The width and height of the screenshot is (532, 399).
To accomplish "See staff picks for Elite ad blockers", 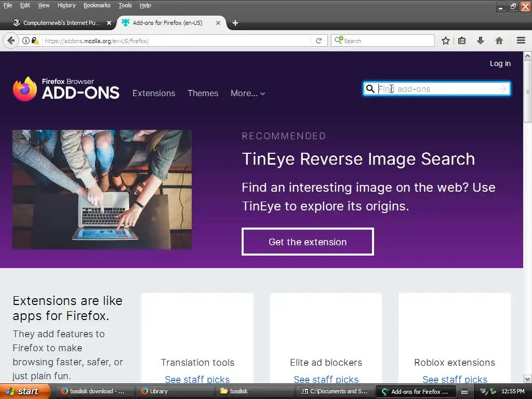I will (326, 379).
